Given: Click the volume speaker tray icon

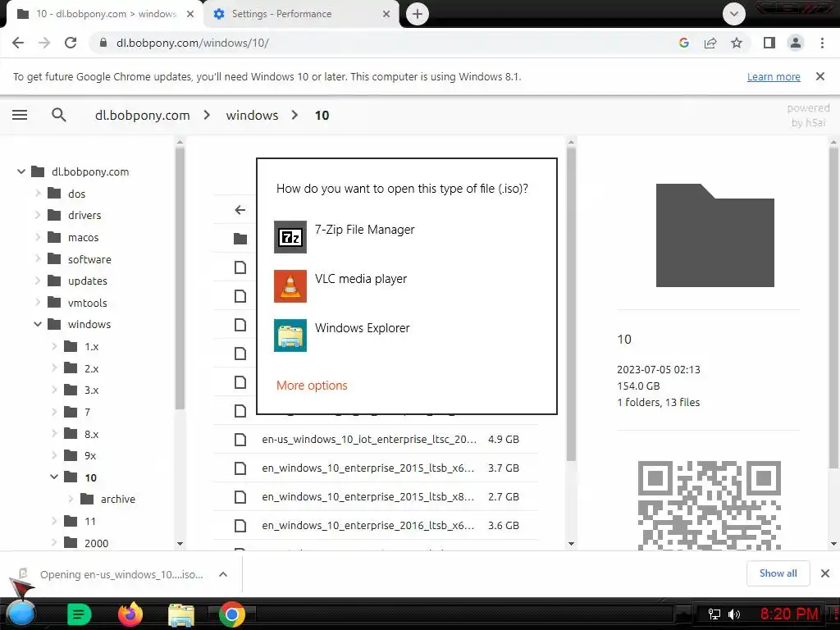Looking at the screenshot, I should pyautogui.click(x=734, y=614).
